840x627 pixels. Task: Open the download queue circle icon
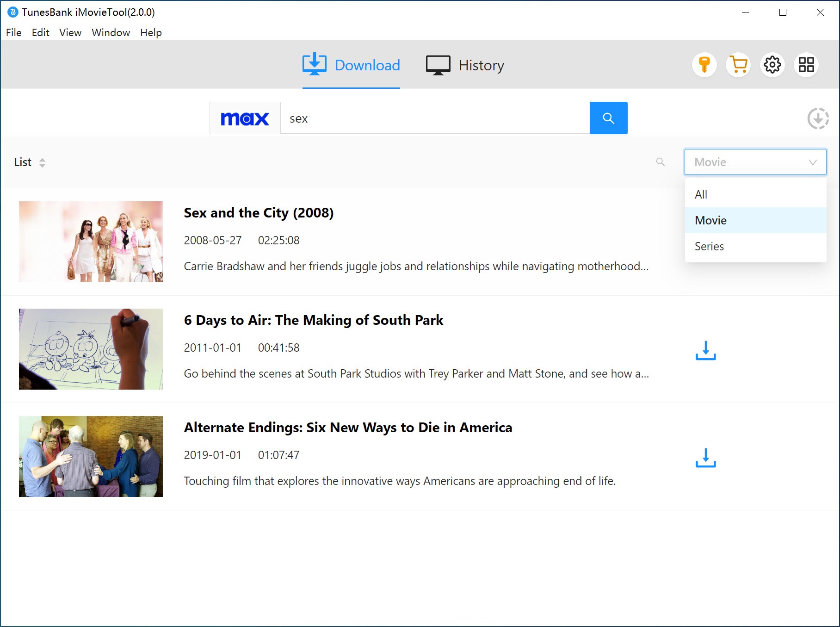pyautogui.click(x=818, y=118)
